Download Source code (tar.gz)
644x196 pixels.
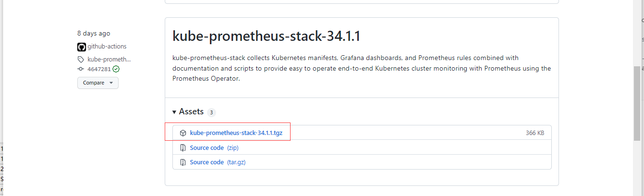pos(207,162)
